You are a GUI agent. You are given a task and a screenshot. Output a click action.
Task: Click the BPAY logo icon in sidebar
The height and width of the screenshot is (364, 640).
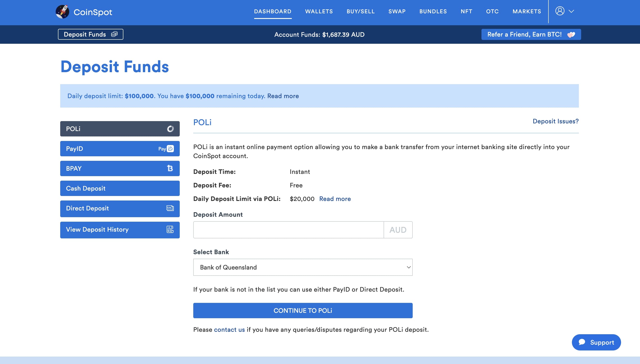point(170,168)
